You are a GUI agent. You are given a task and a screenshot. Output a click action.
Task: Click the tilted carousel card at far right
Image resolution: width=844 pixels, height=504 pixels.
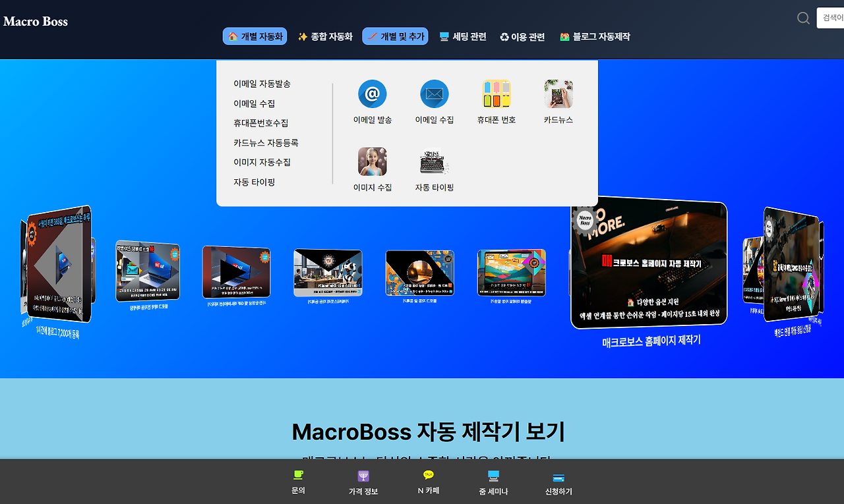pyautogui.click(x=790, y=265)
